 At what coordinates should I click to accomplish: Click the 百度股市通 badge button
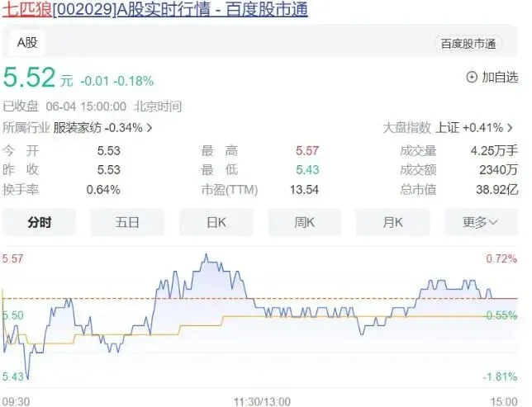tap(468, 44)
